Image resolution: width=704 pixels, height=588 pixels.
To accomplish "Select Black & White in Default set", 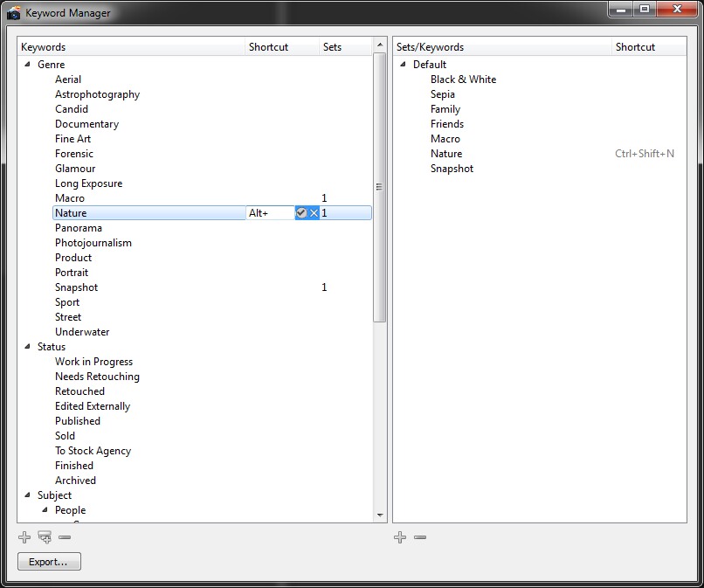I will pos(463,80).
